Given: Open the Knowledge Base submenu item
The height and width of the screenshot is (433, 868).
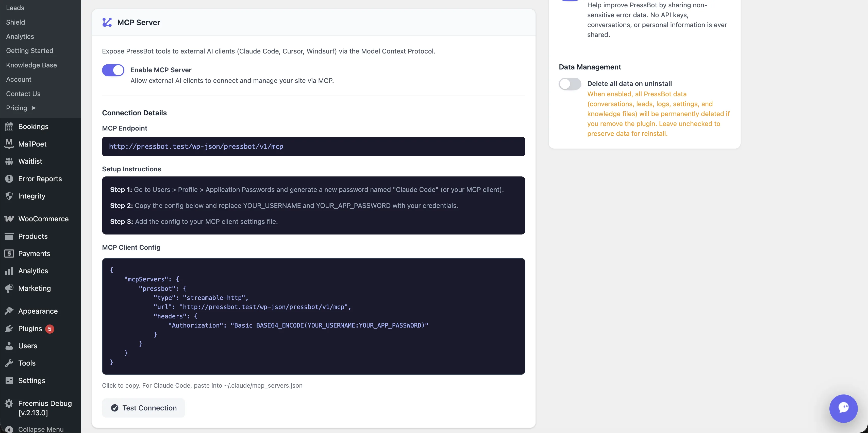Looking at the screenshot, I should click(x=31, y=65).
